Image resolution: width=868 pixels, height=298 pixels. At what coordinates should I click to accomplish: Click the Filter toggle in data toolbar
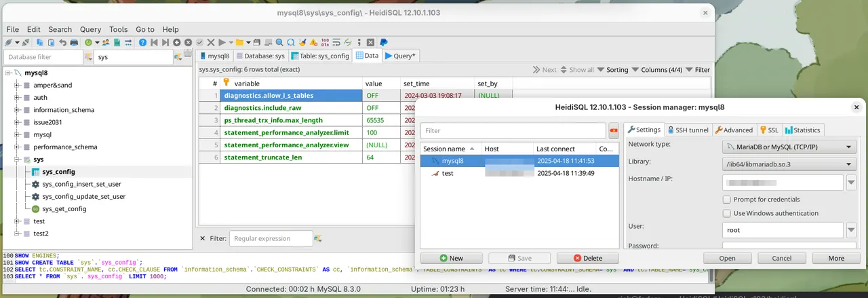coord(698,70)
